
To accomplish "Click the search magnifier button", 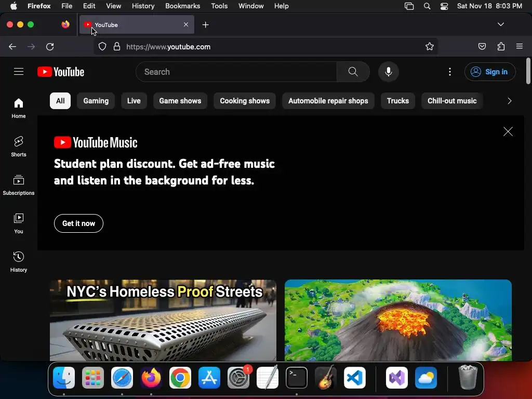I will tap(353, 72).
